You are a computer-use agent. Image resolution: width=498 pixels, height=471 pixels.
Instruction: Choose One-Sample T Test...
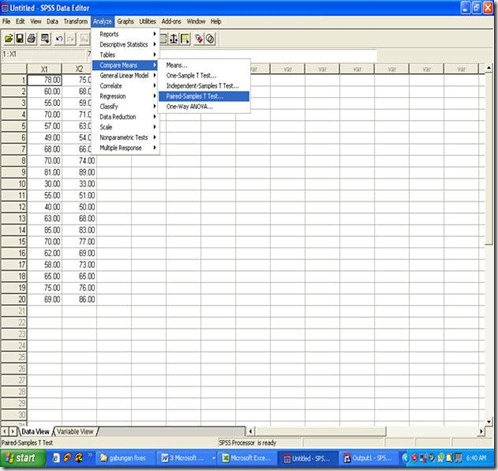(204, 75)
